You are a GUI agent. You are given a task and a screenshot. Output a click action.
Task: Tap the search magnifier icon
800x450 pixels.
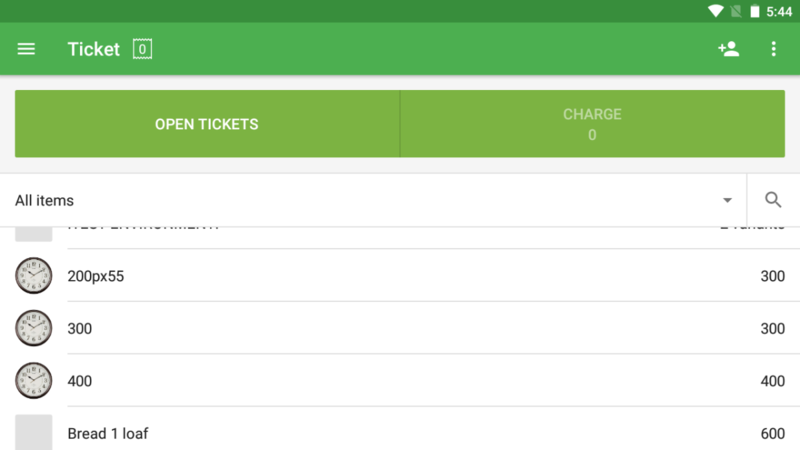pos(773,200)
